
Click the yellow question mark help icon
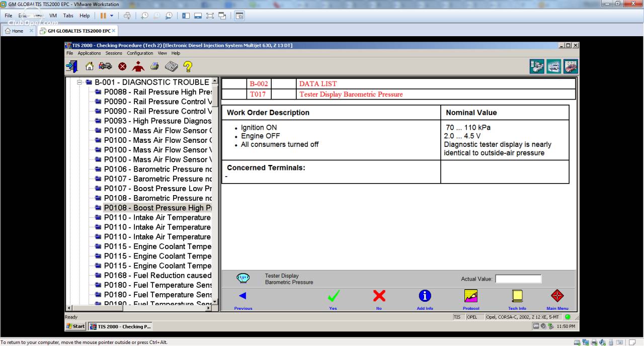click(x=188, y=66)
